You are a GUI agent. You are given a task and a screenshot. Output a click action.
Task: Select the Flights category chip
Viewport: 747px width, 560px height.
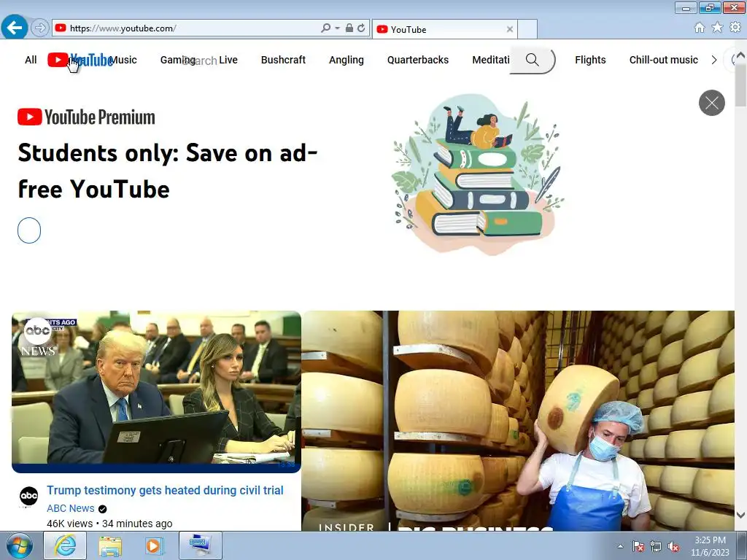(590, 60)
